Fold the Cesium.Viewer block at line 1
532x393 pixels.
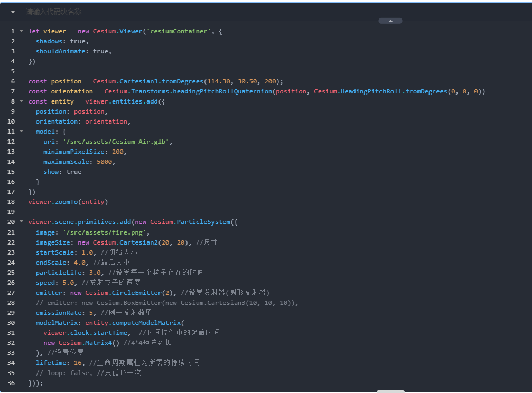click(21, 31)
